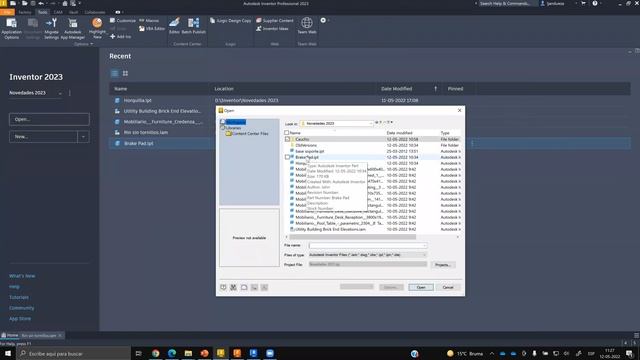
Task: Open Microsoft Edge from the taskbar
Action: tap(172, 353)
